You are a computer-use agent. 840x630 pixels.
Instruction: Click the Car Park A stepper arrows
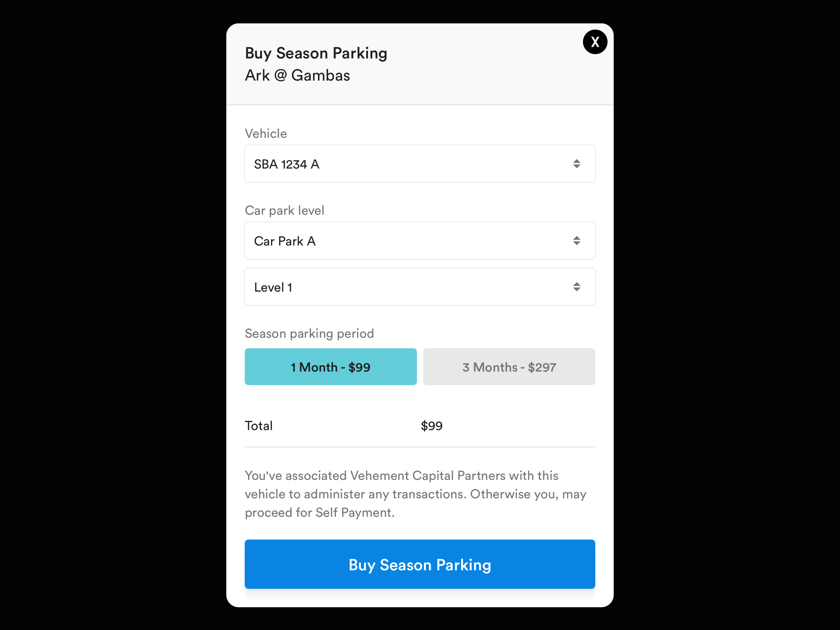(x=577, y=241)
